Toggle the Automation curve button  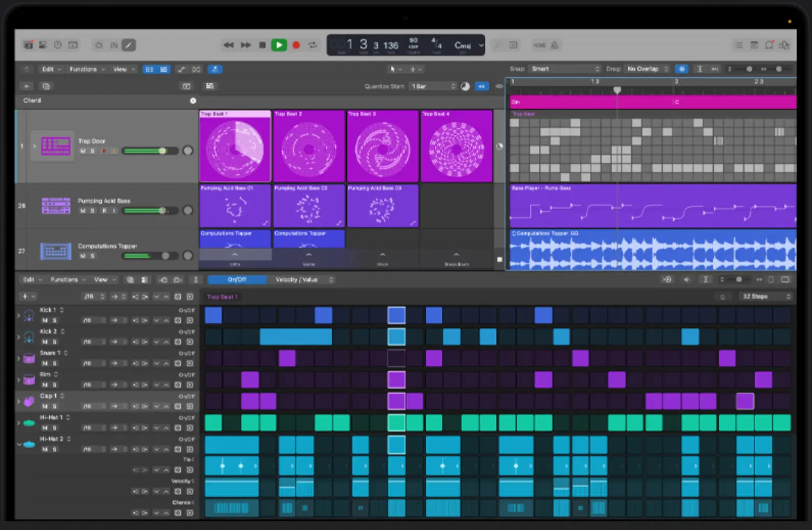182,69
